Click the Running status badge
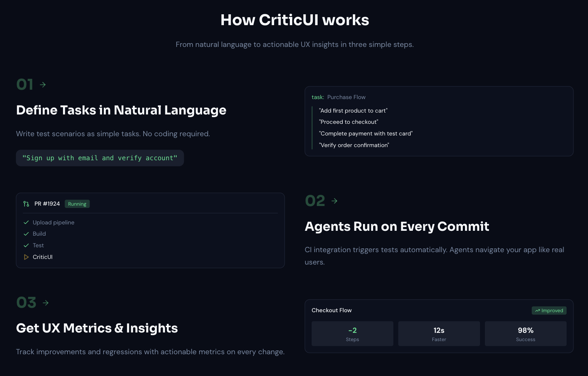 tap(77, 204)
